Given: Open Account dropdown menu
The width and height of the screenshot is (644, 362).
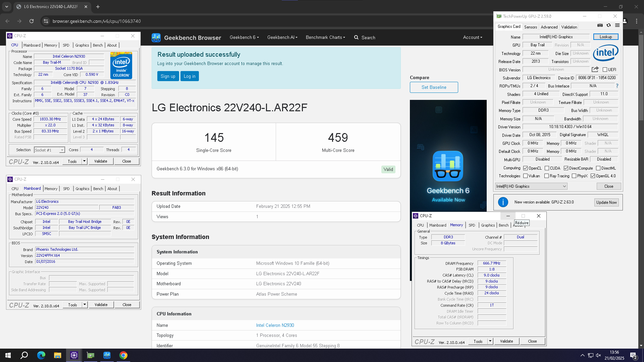Looking at the screenshot, I should (473, 38).
